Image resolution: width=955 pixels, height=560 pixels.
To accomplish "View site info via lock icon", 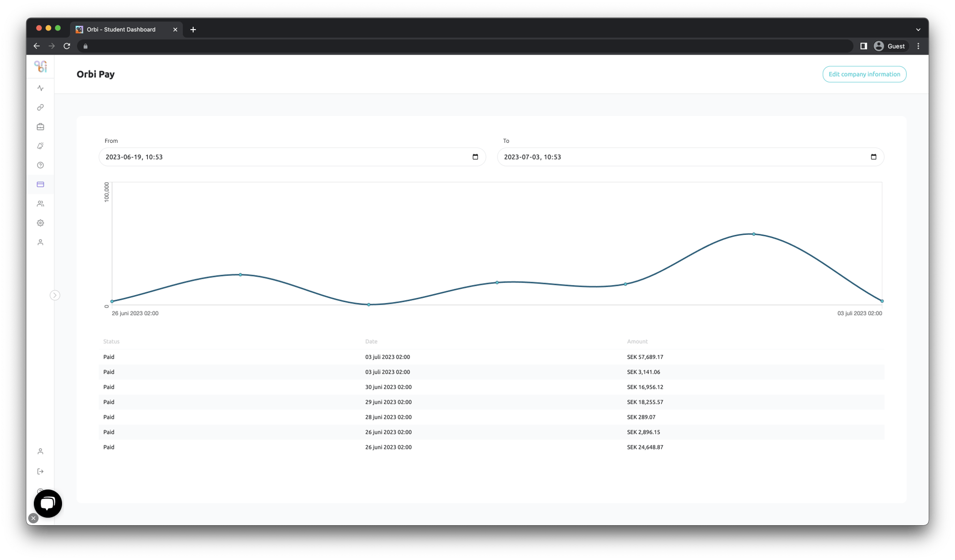I will tap(85, 46).
